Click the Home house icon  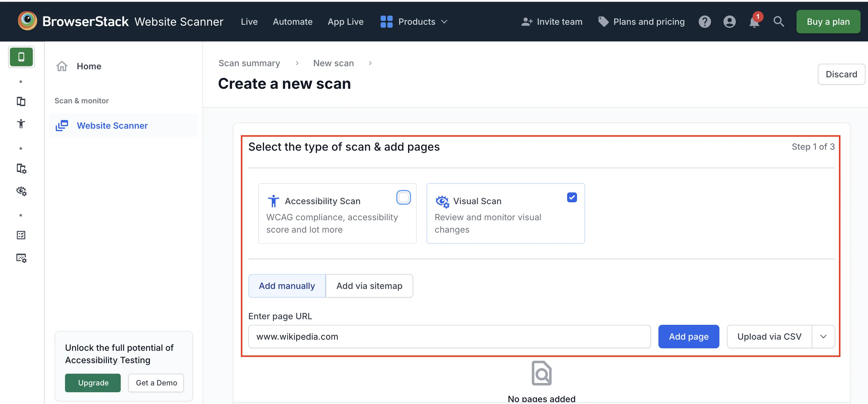coord(62,66)
